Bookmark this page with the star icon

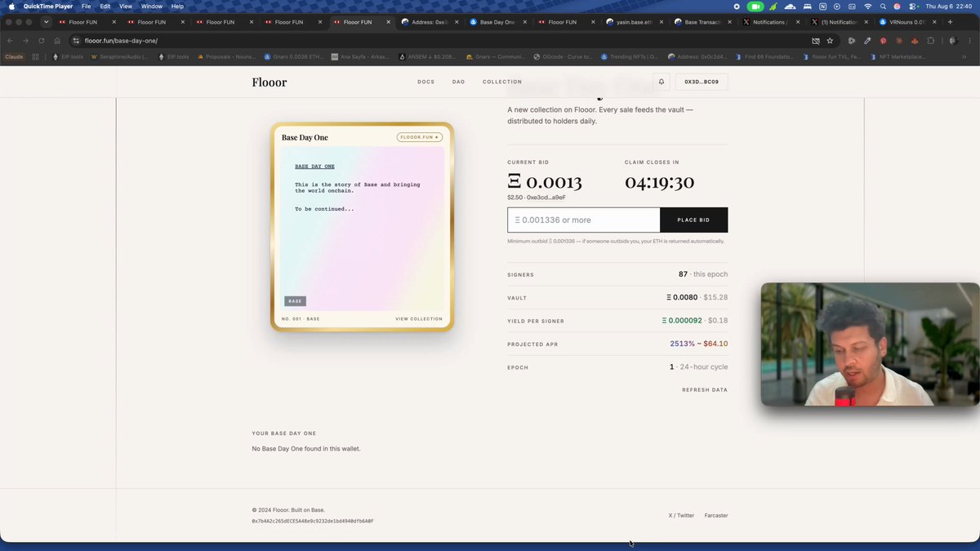pyautogui.click(x=830, y=41)
